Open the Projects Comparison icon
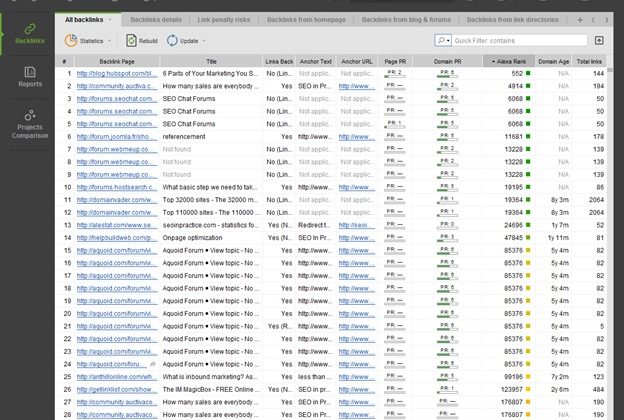This screenshot has height=420, width=624. click(x=30, y=115)
